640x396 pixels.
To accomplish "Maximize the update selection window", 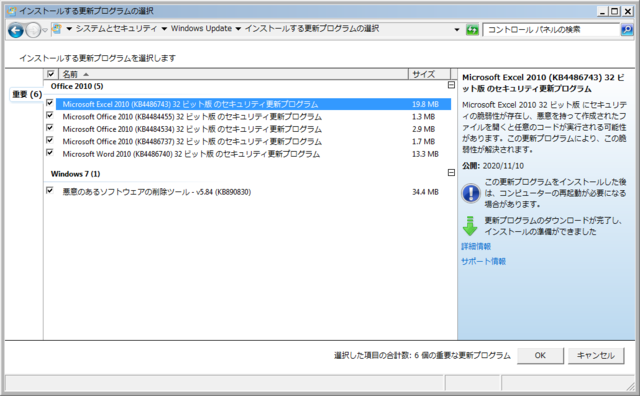I will [614, 11].
